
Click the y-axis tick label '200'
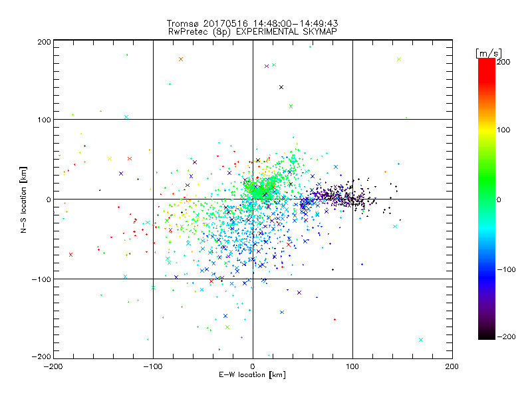point(45,42)
